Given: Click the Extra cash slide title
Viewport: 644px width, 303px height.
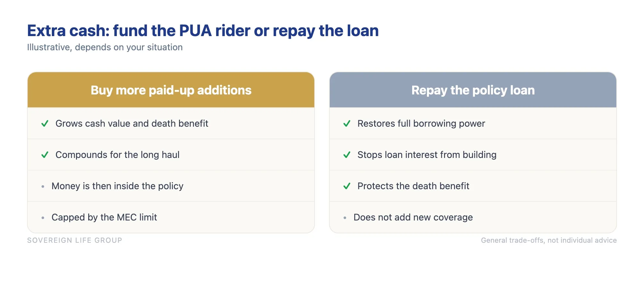Looking at the screenshot, I should click(x=203, y=31).
